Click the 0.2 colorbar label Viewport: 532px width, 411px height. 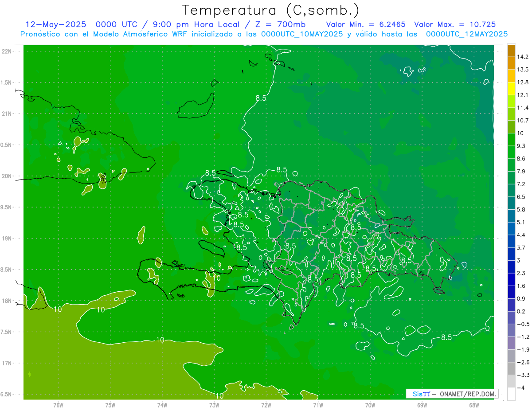tap(521, 311)
